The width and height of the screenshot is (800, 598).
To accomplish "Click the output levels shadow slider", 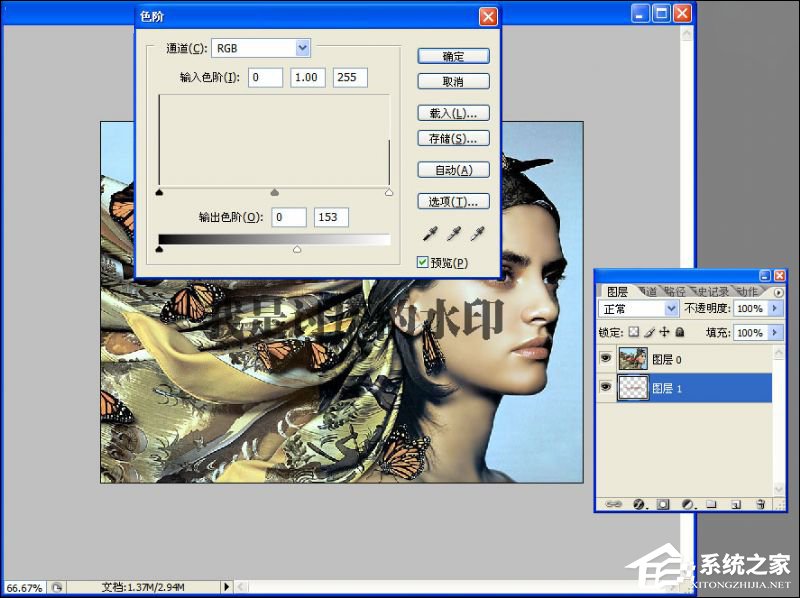I will point(159,249).
